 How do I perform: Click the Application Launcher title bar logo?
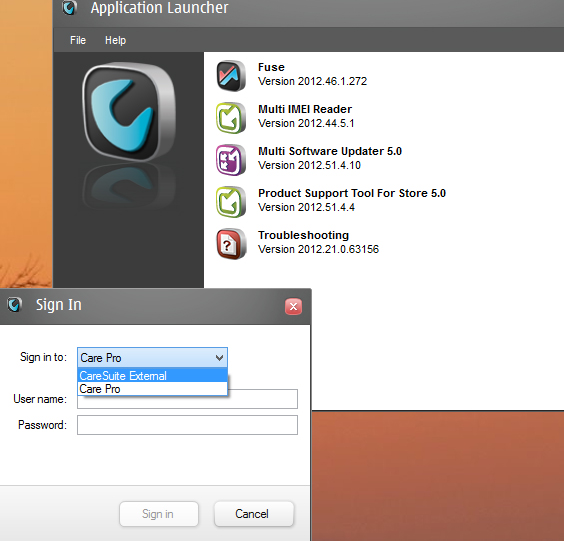69,8
